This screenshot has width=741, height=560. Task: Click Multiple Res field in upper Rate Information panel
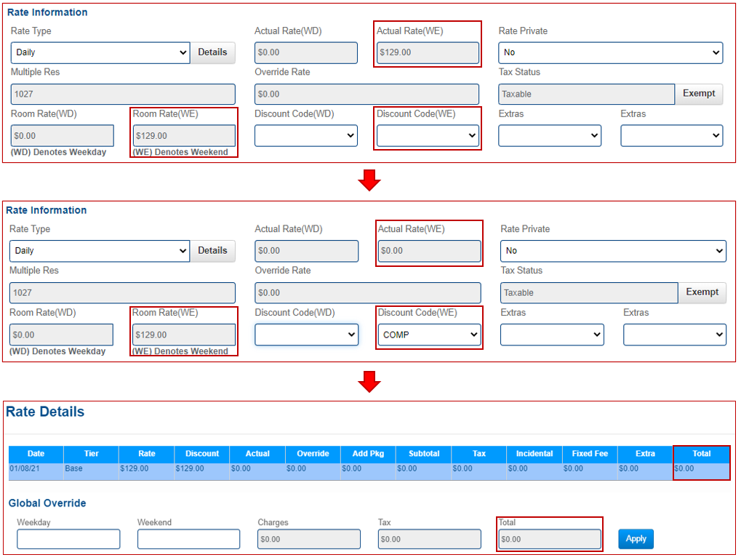[123, 94]
